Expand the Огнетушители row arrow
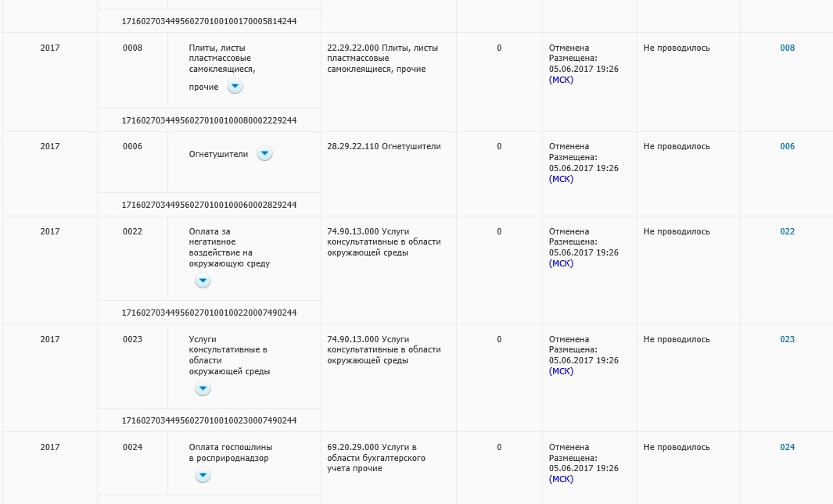The height and width of the screenshot is (504, 833). [264, 153]
